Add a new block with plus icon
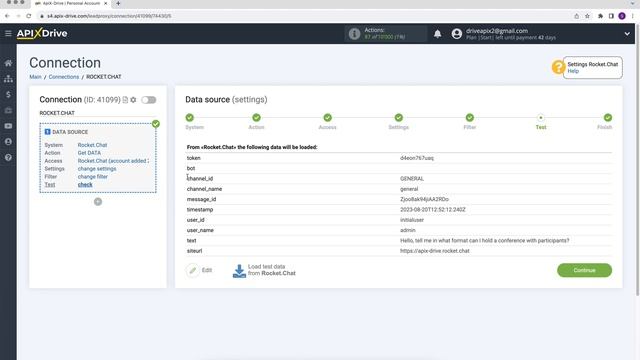640x360 pixels. click(x=98, y=202)
